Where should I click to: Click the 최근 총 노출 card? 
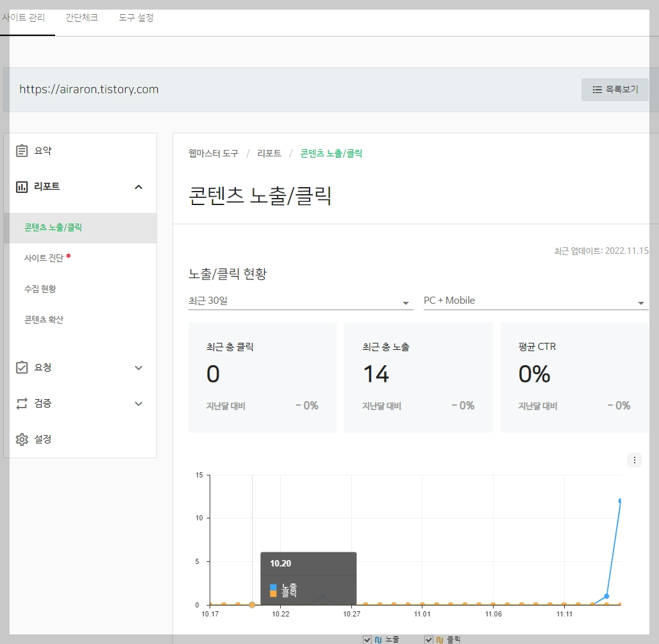pyautogui.click(x=418, y=377)
